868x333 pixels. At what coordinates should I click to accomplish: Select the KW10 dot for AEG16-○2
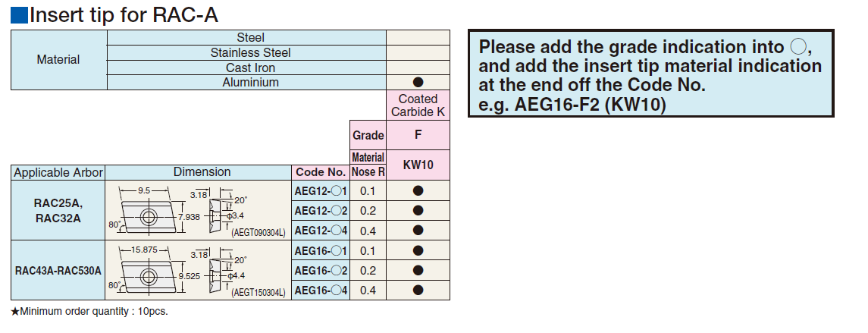418,270
